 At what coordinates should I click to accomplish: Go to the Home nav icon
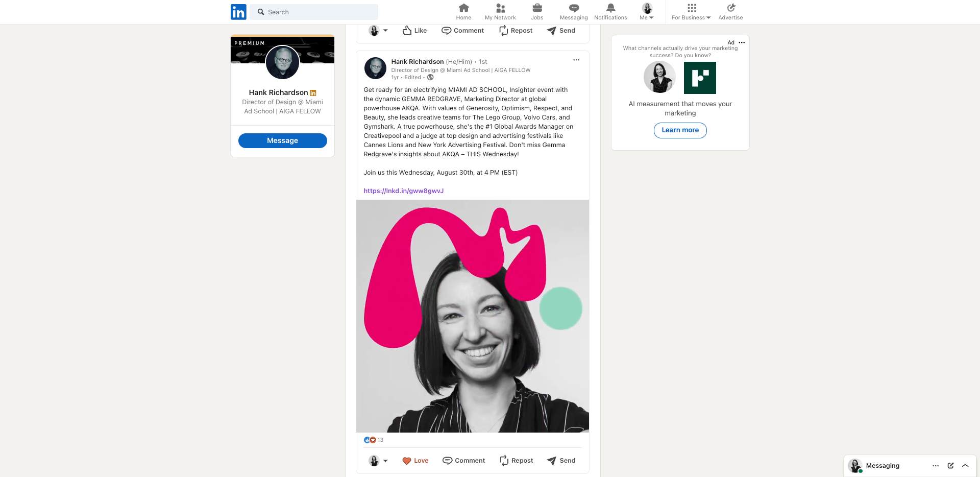point(463,12)
